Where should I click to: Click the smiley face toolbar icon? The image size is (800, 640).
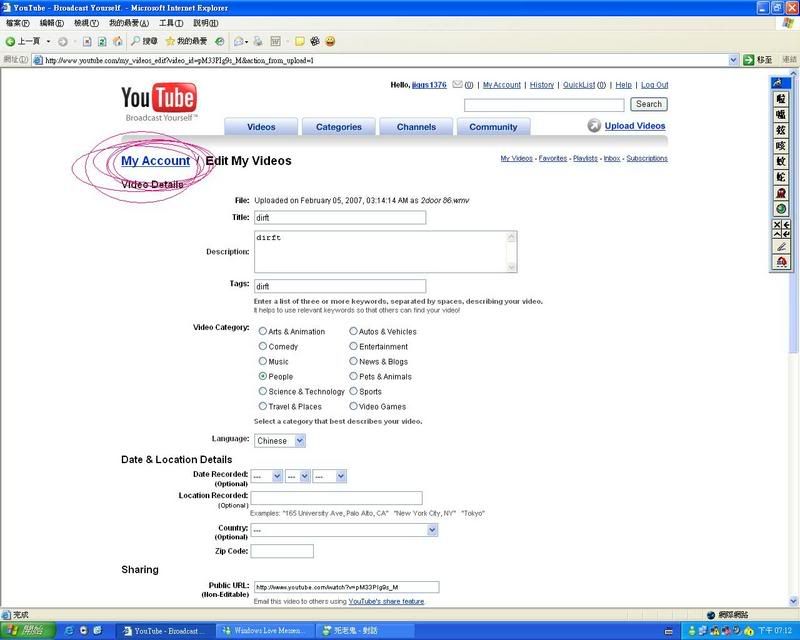(330, 41)
